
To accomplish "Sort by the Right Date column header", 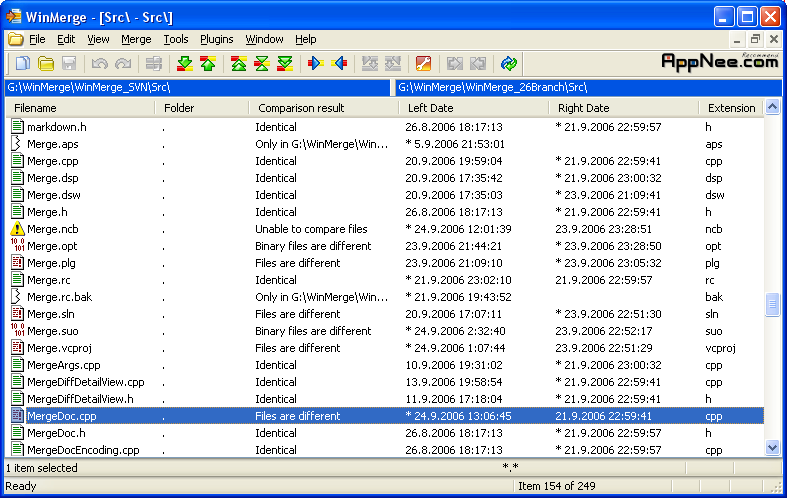I will (x=624, y=108).
